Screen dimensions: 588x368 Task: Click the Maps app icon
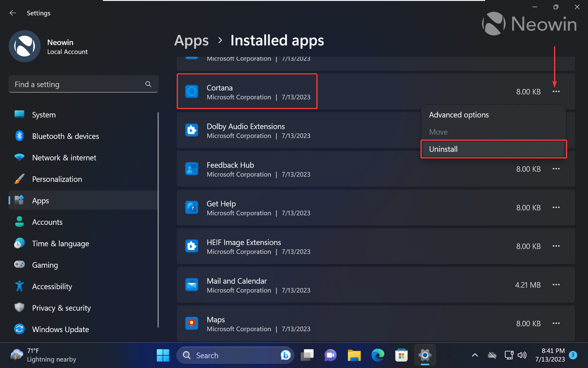pyautogui.click(x=192, y=323)
